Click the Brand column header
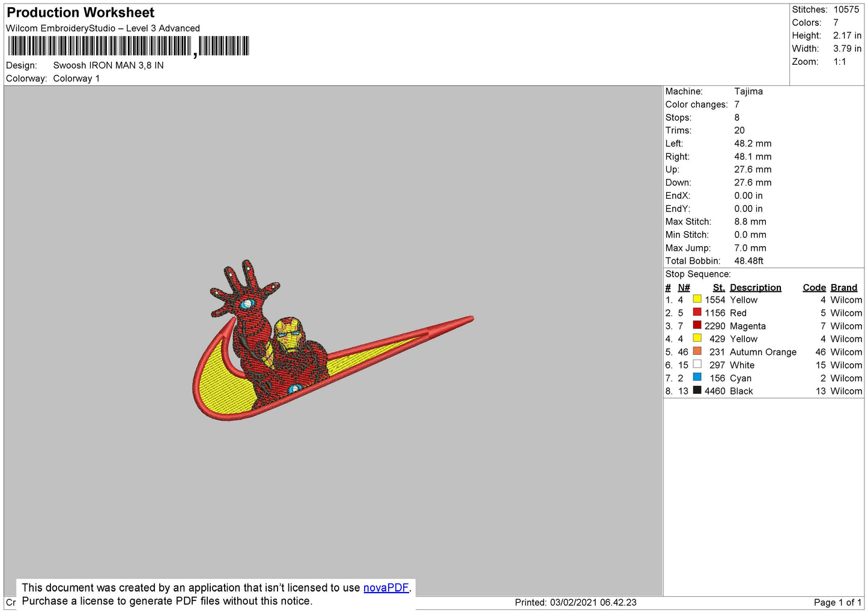This screenshot has height=613, width=868. click(843, 288)
